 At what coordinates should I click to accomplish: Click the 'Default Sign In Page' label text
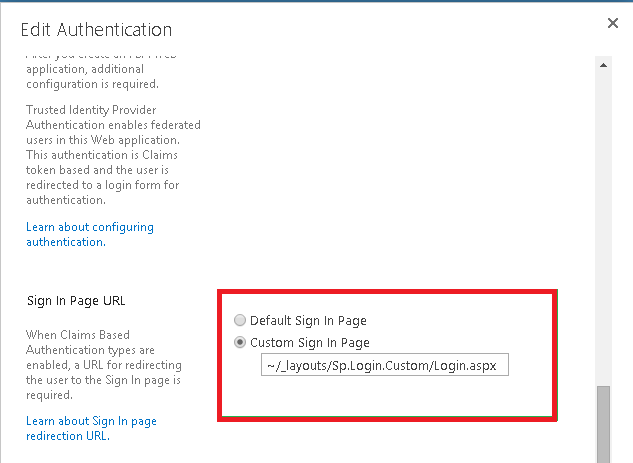click(x=308, y=321)
